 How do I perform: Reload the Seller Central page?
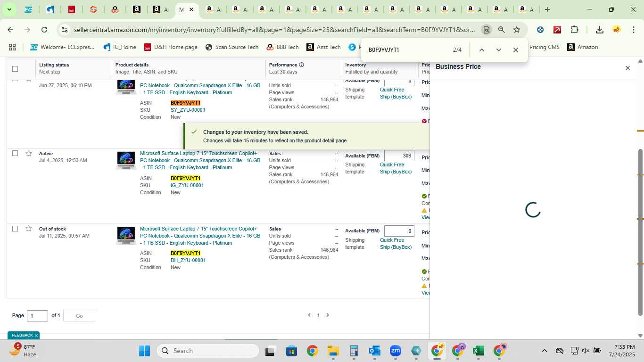pyautogui.click(x=44, y=30)
